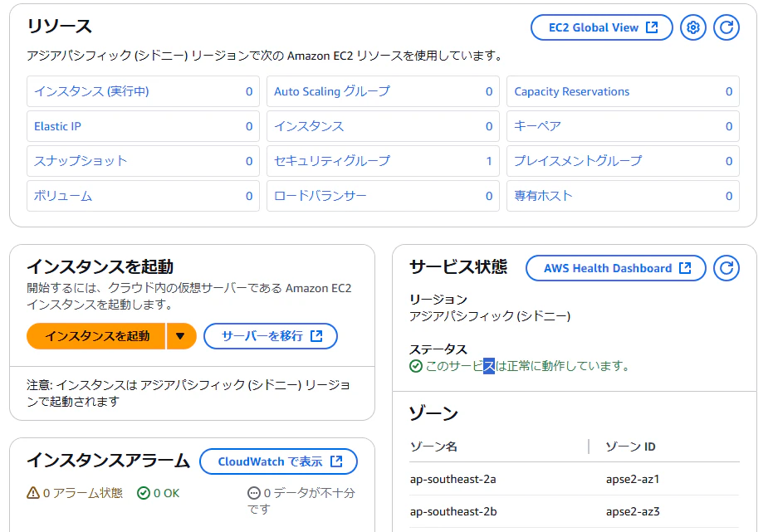Screen dimensions: 773x532
Task: Open キーペア resource link
Action: coord(537,126)
